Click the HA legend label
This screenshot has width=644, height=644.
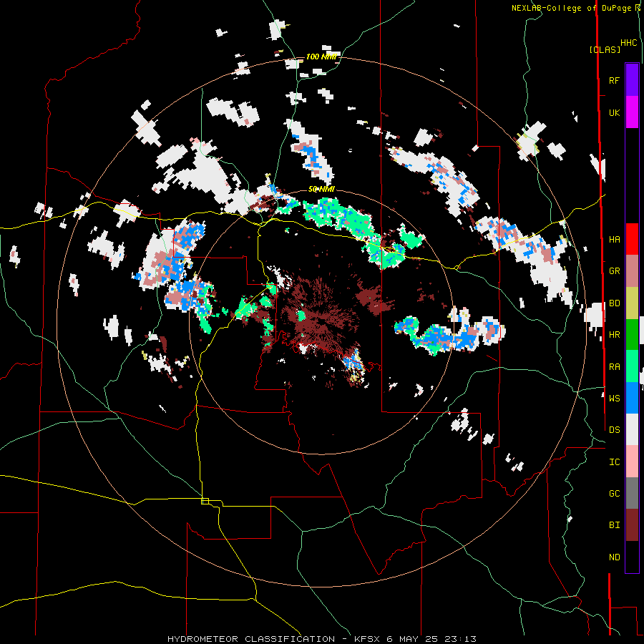click(x=614, y=239)
